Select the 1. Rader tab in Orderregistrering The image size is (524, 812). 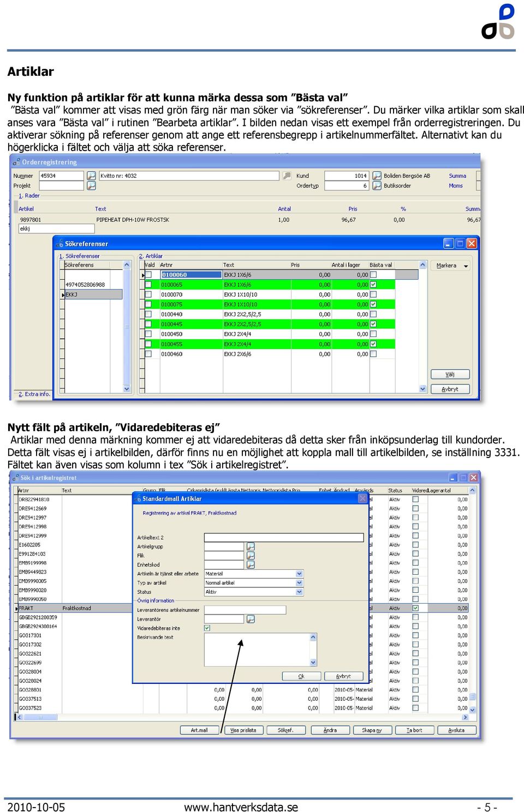tap(29, 195)
